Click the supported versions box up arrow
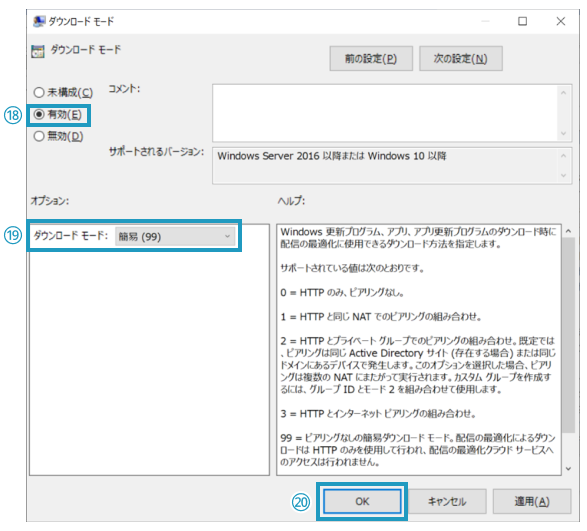Image resolution: width=587 pixels, height=531 pixels. (563, 156)
